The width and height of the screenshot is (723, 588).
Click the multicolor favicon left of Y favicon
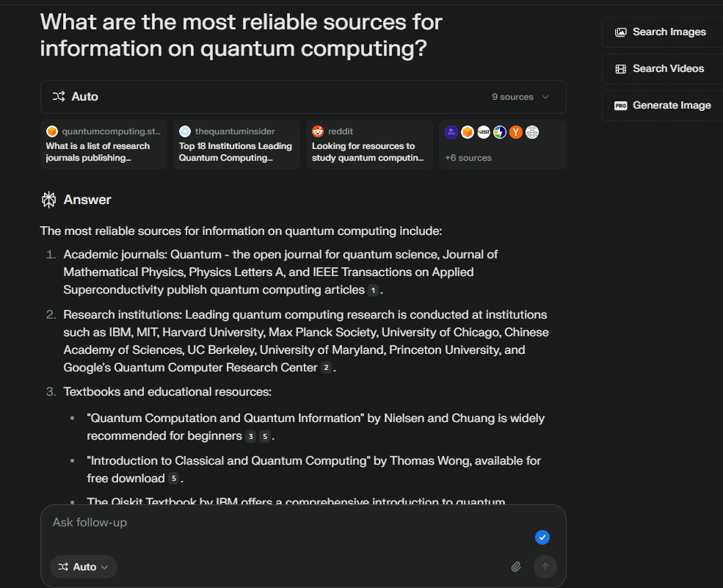500,132
